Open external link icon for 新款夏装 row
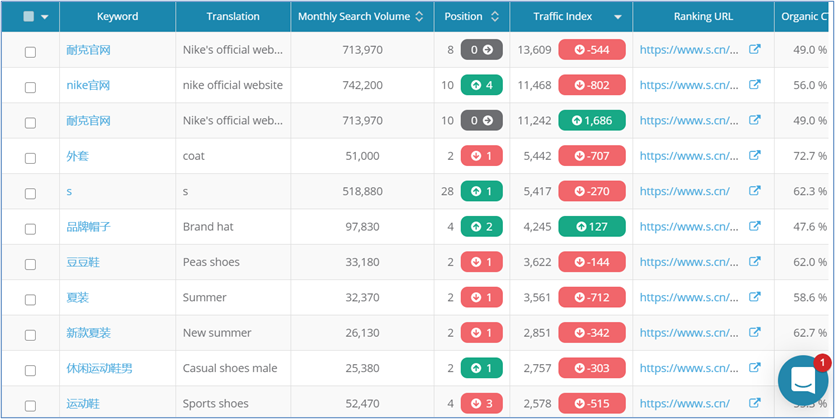This screenshot has width=835, height=419. click(x=755, y=332)
